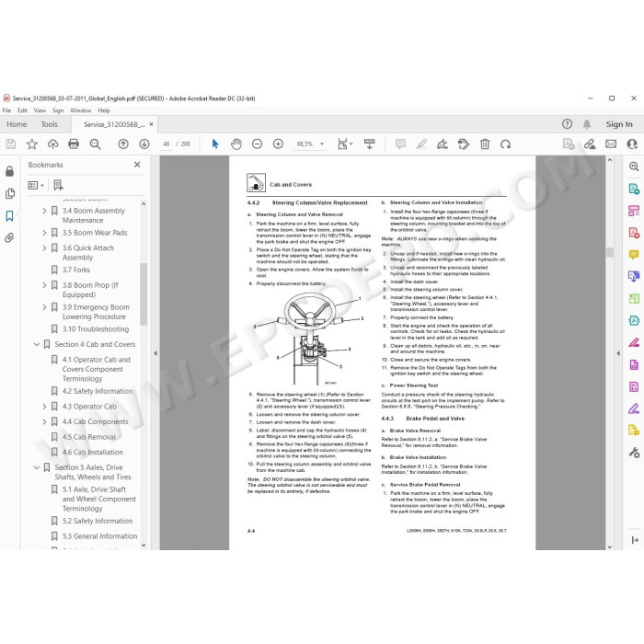Go to next page arrow

pos(144,144)
